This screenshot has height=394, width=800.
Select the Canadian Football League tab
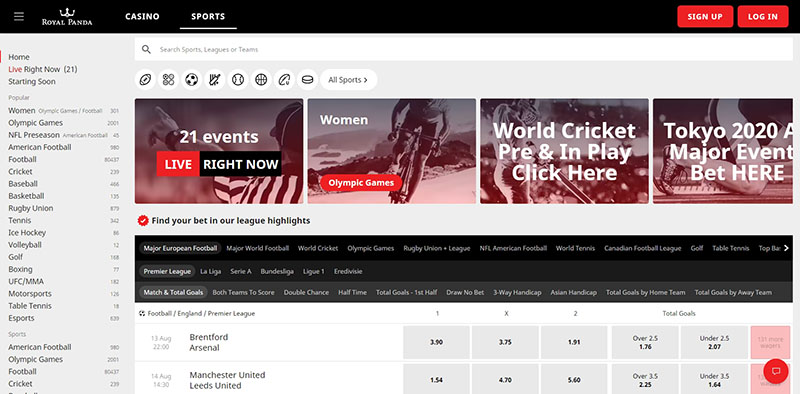pos(643,248)
